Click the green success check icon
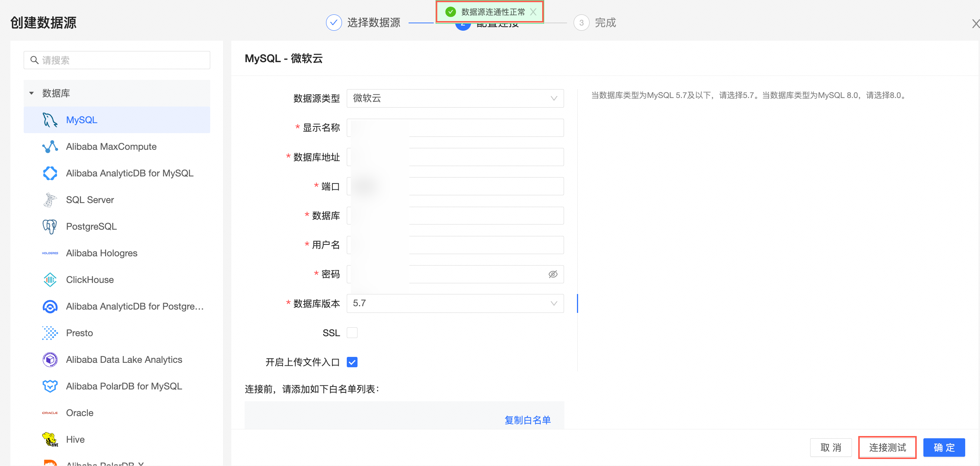This screenshot has height=466, width=980. coord(450,12)
